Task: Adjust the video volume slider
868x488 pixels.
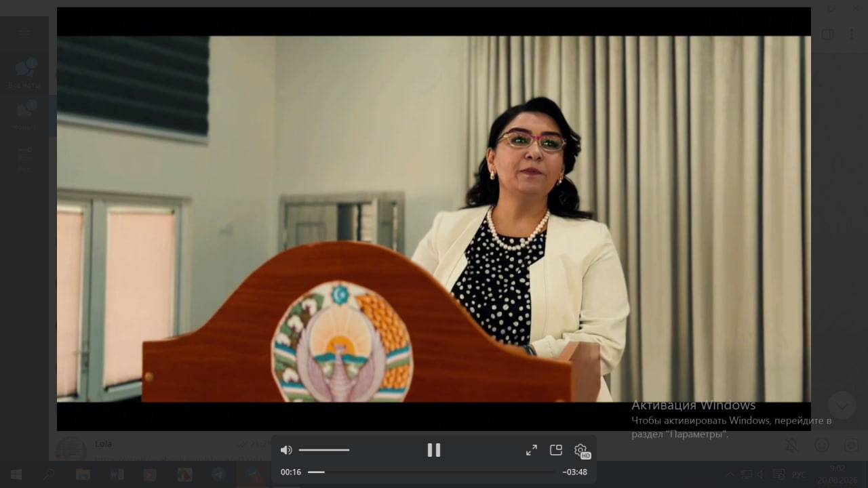Action: [x=324, y=450]
